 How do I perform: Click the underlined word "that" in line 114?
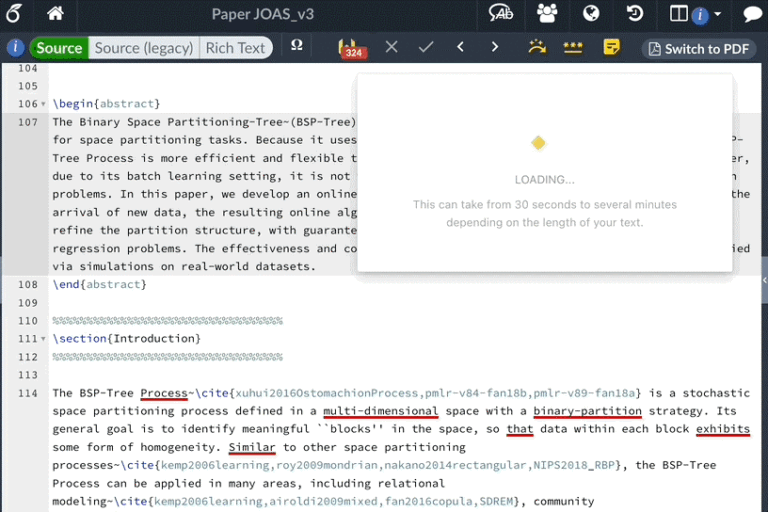pos(520,430)
